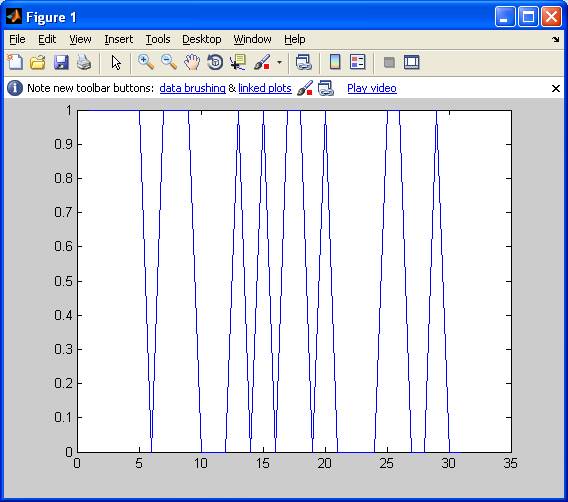Screen dimensions: 568x502
Task: Click the Brush data tool icon
Action: click(262, 62)
